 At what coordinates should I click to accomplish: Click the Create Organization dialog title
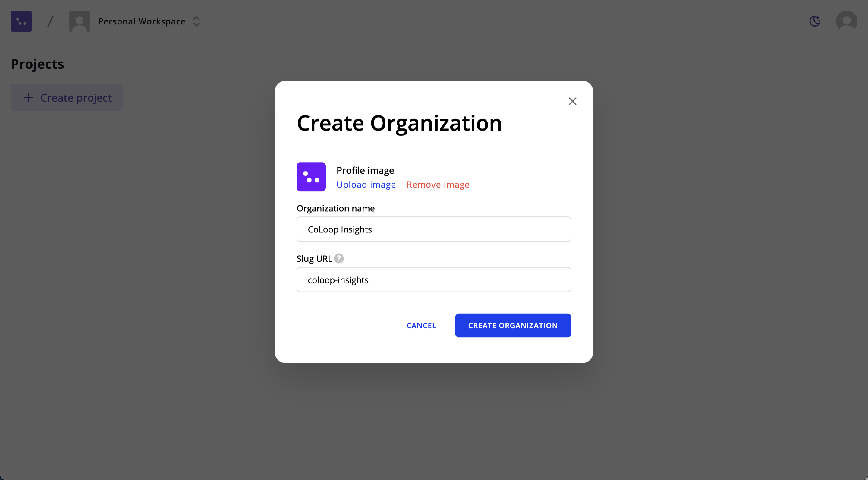(399, 123)
